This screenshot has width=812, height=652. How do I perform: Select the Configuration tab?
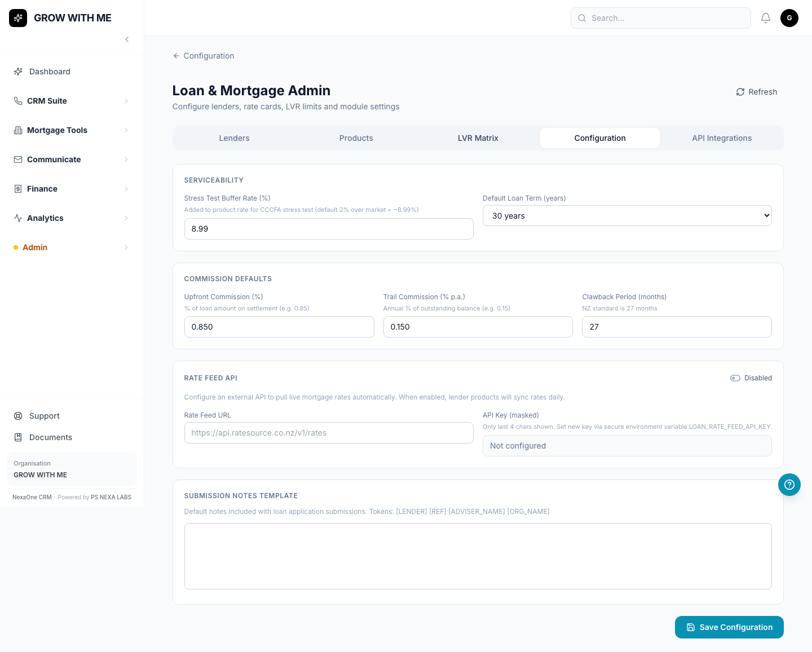600,138
